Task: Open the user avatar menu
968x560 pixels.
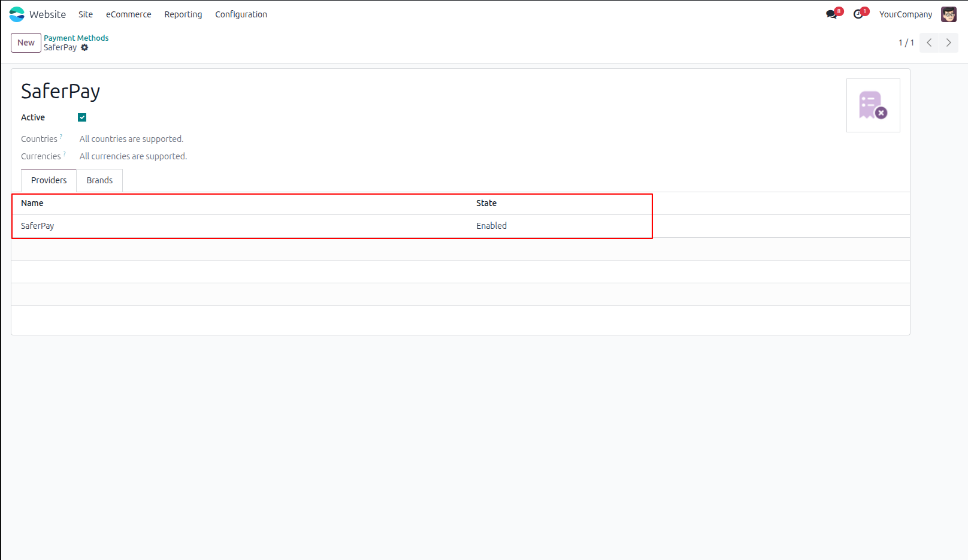Action: coord(949,14)
